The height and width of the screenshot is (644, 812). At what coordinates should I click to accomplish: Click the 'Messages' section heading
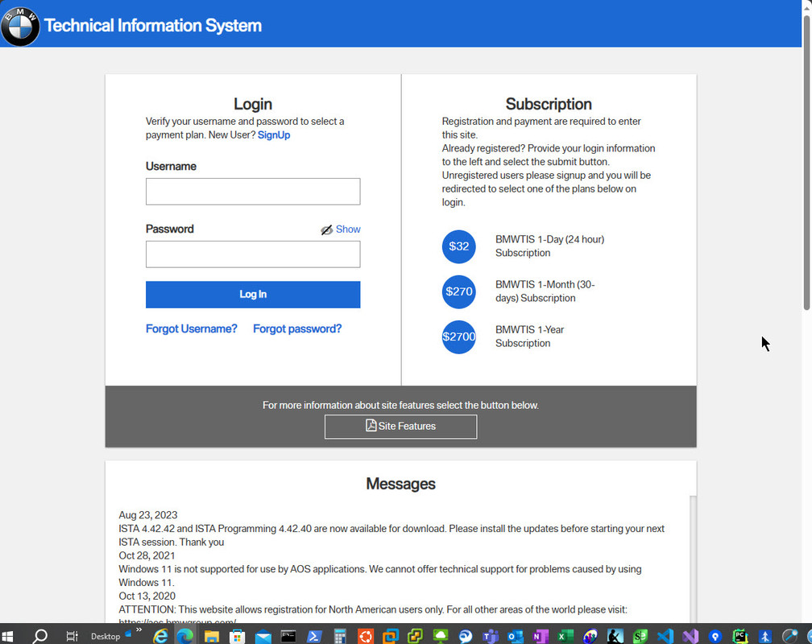click(x=401, y=484)
